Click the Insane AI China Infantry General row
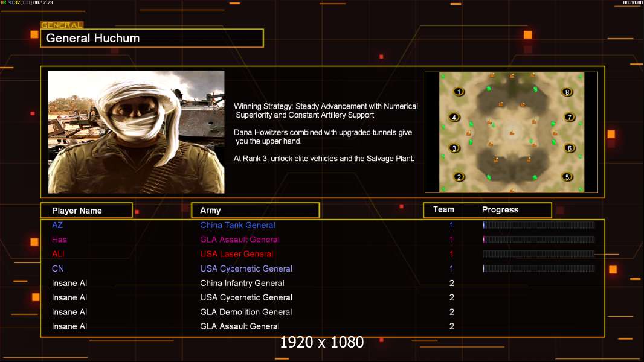The width and height of the screenshot is (644, 362). pyautogui.click(x=323, y=283)
